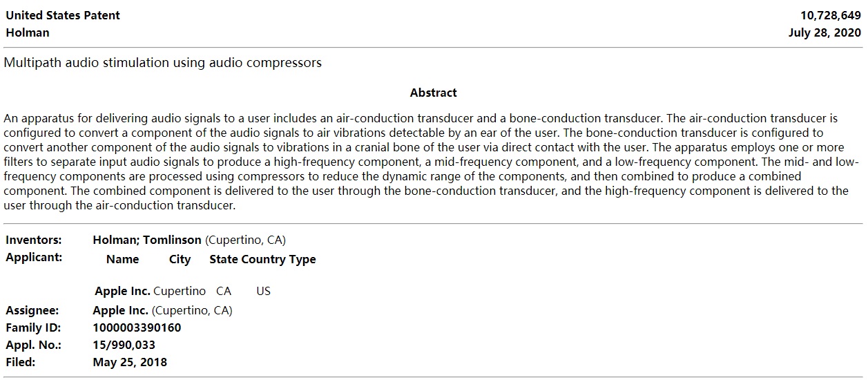Click Family ID value 1000003390160
The image size is (868, 380).
137,327
